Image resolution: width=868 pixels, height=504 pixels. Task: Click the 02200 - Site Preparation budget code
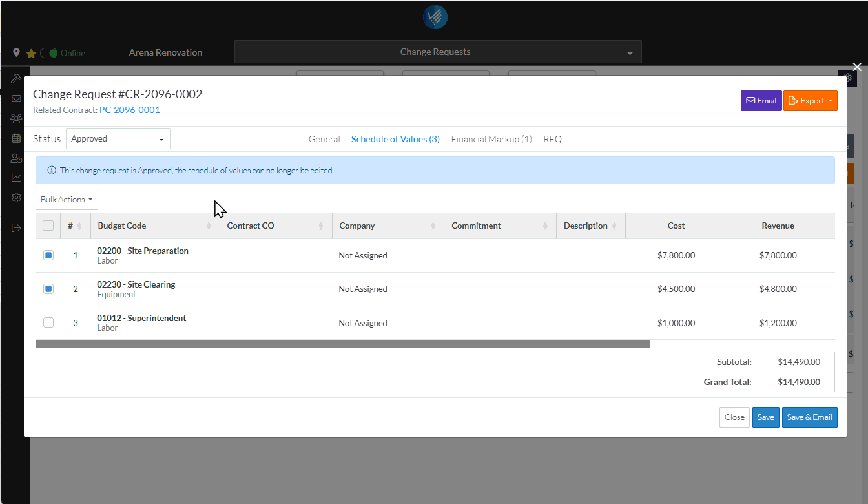click(143, 251)
